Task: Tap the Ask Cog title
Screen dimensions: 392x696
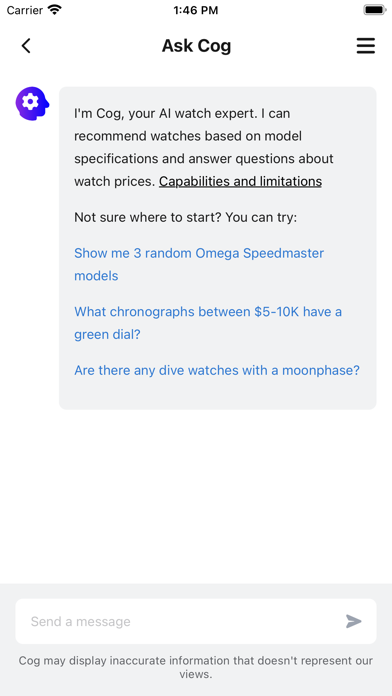Action: click(x=196, y=46)
